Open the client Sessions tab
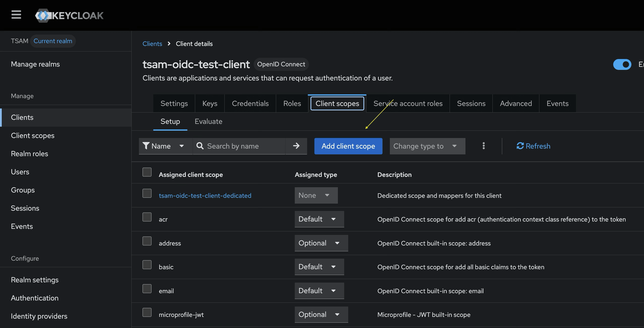Image resolution: width=644 pixels, height=328 pixels. (x=471, y=103)
